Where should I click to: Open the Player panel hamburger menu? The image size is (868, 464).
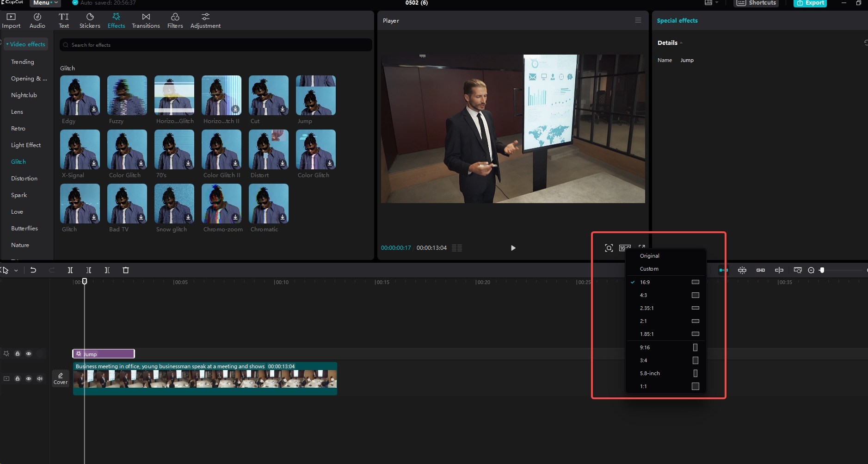pyautogui.click(x=638, y=20)
